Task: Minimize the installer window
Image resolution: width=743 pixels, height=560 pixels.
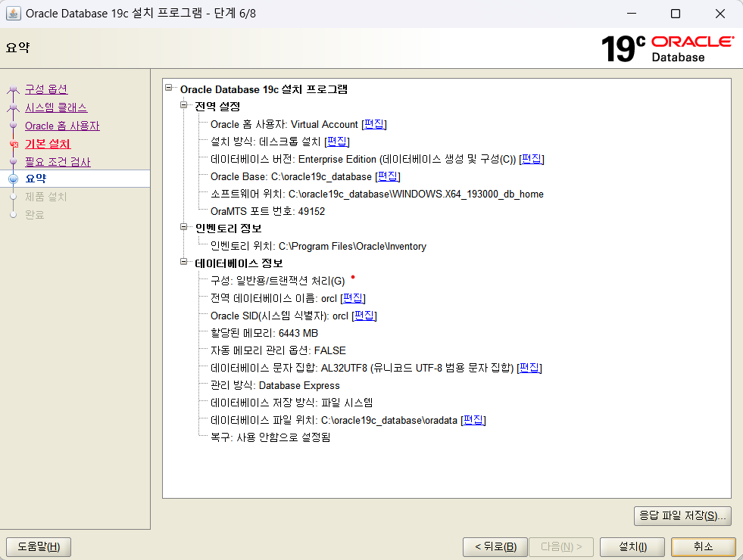Action: [x=632, y=14]
